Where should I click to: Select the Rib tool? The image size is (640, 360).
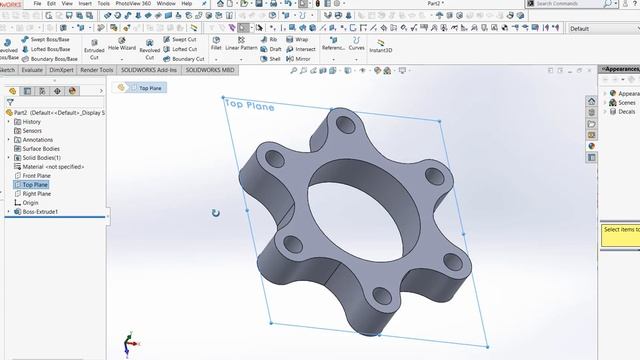click(x=269, y=40)
